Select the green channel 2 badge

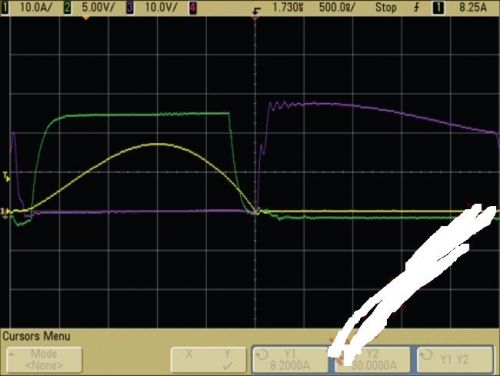tap(67, 7)
